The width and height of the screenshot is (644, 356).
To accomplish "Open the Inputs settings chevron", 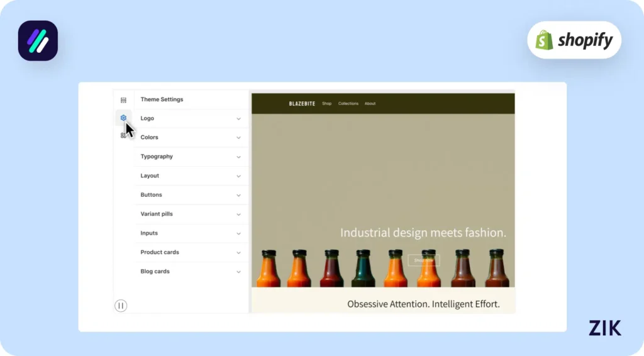I will [238, 234].
